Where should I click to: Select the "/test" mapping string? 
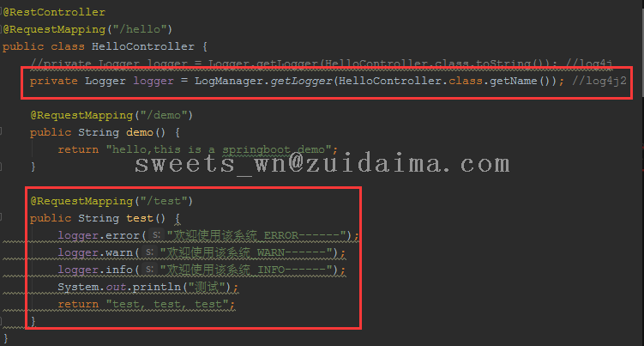click(x=164, y=201)
